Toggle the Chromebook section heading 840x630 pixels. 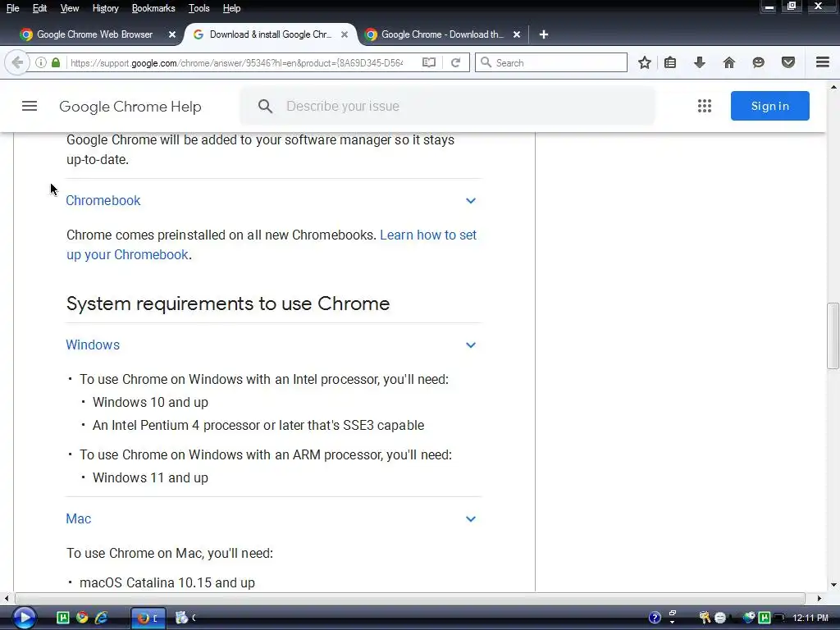click(x=103, y=200)
